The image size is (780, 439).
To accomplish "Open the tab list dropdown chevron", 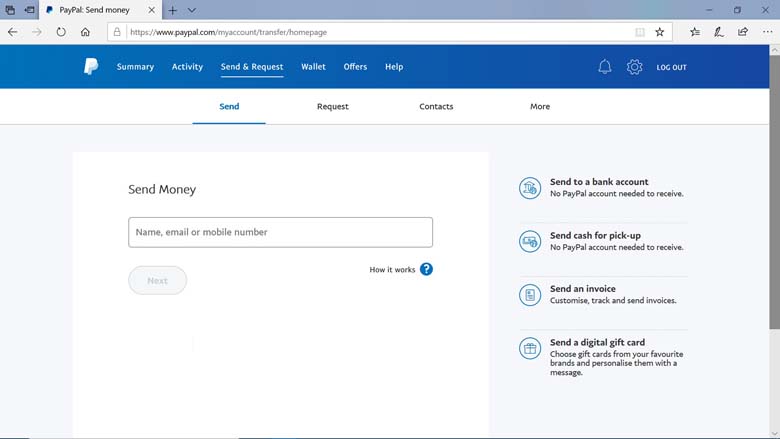I will pyautogui.click(x=192, y=10).
